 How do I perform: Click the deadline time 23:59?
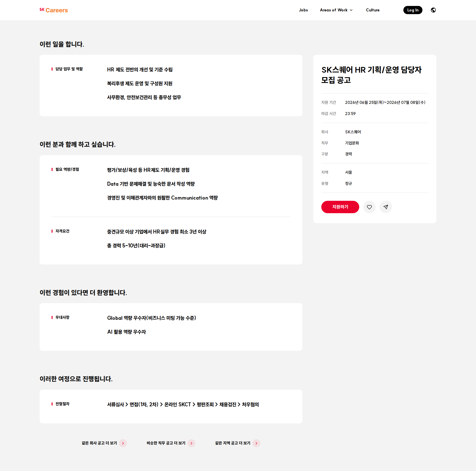350,114
